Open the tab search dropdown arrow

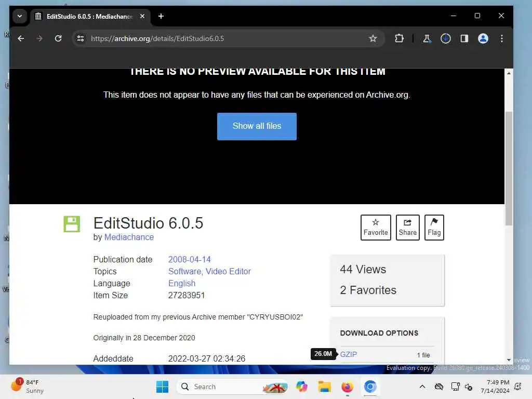click(x=20, y=16)
